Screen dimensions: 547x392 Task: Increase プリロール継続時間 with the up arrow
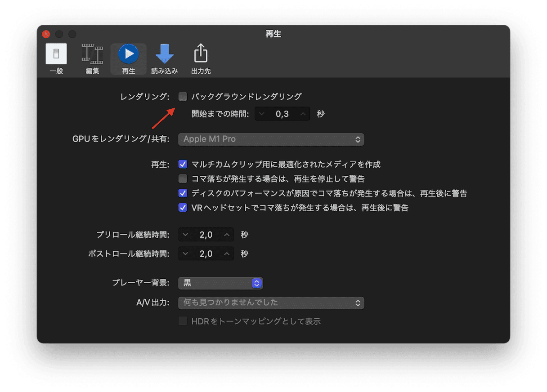[x=227, y=235]
